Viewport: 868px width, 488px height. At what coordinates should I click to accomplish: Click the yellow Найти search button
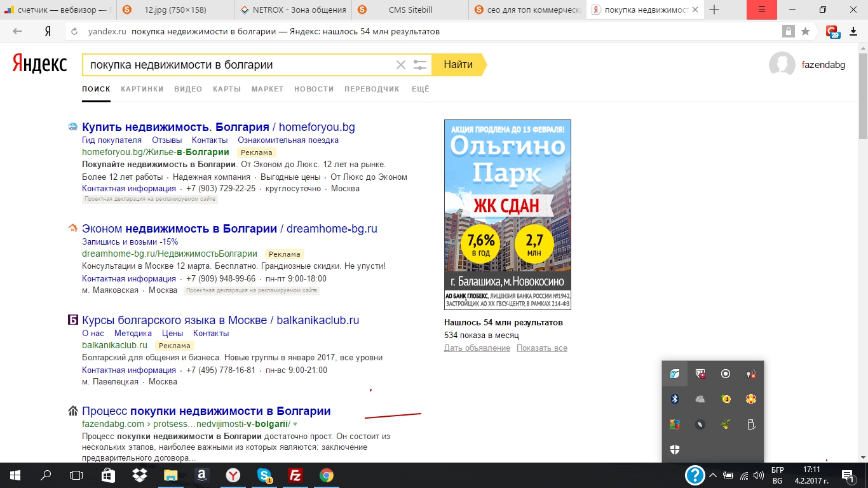(x=458, y=65)
